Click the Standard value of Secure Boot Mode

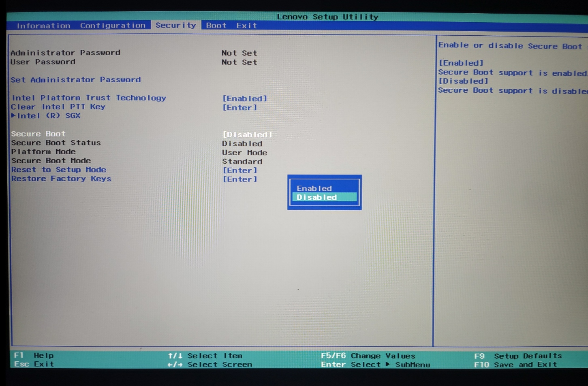242,161
